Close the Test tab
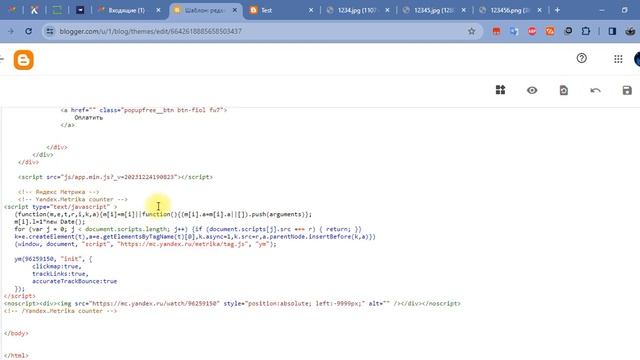The width and height of the screenshot is (640, 360). (311, 10)
